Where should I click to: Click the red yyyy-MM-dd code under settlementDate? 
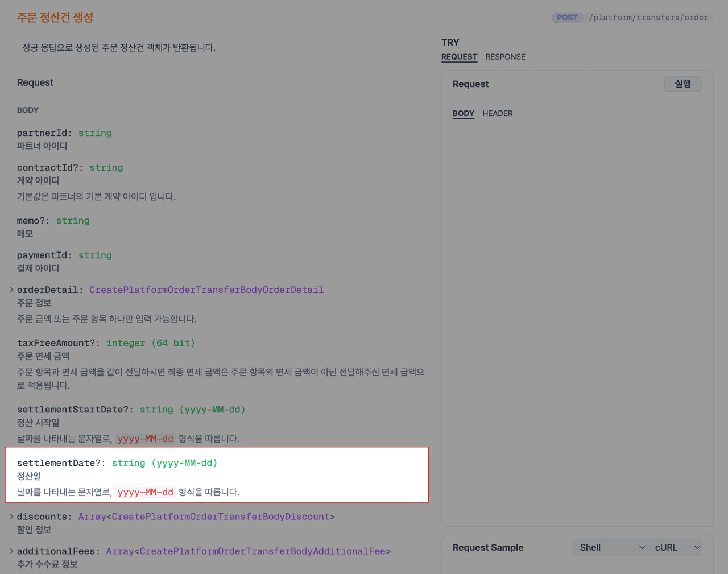(145, 492)
